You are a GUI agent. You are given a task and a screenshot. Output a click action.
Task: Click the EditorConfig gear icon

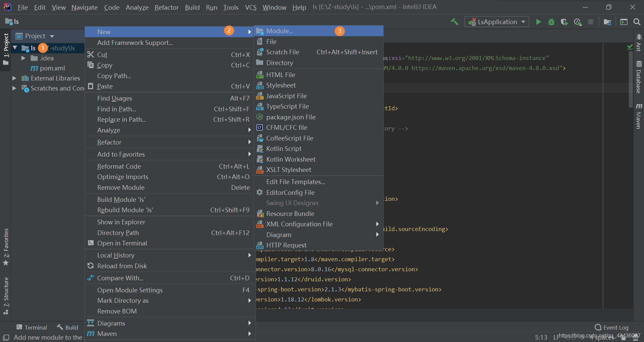[x=260, y=192]
